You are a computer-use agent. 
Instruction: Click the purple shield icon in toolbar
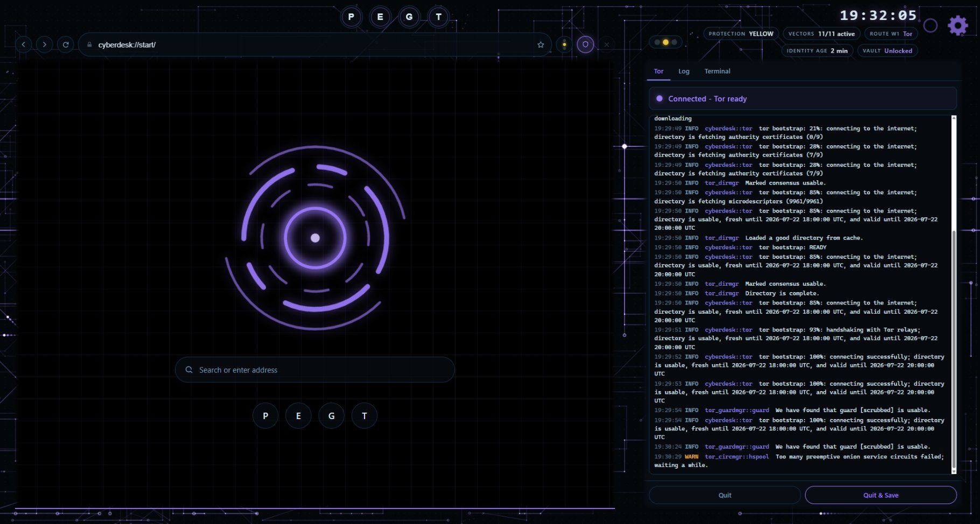585,45
